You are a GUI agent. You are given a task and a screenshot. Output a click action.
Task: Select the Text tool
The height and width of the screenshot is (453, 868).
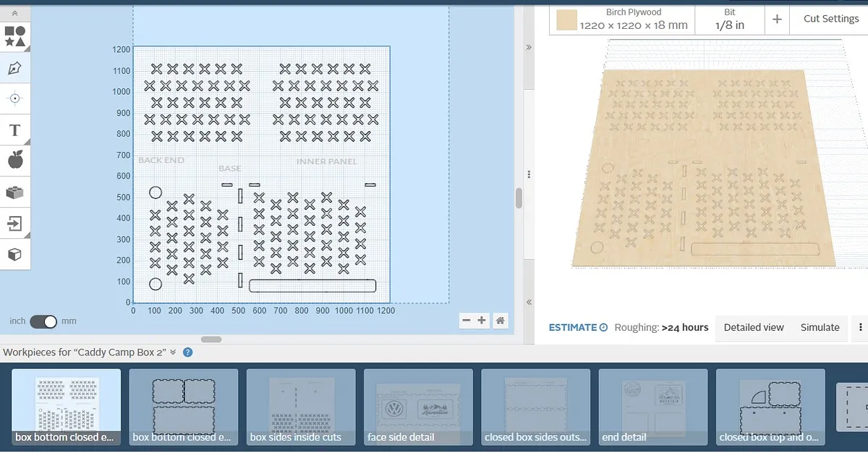click(x=15, y=131)
